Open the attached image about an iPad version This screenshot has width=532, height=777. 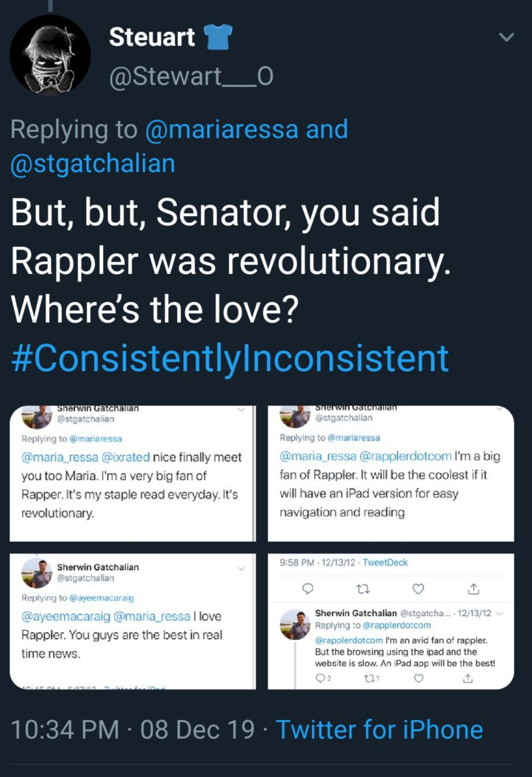[391, 473]
